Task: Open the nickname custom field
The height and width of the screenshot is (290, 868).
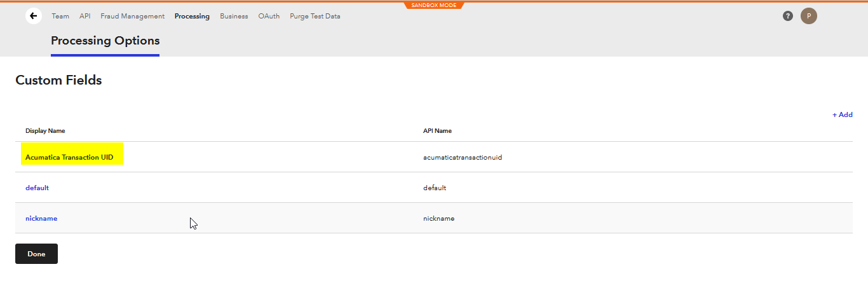Action: pyautogui.click(x=41, y=218)
